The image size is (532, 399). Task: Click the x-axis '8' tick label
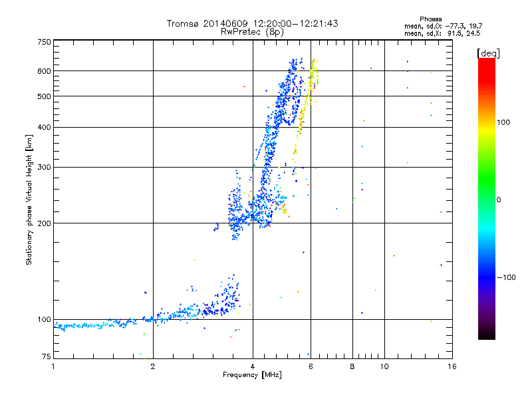pyautogui.click(x=352, y=366)
